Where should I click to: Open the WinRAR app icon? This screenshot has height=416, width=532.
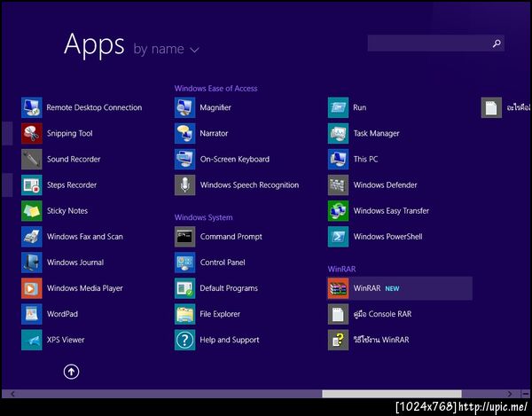click(x=339, y=288)
